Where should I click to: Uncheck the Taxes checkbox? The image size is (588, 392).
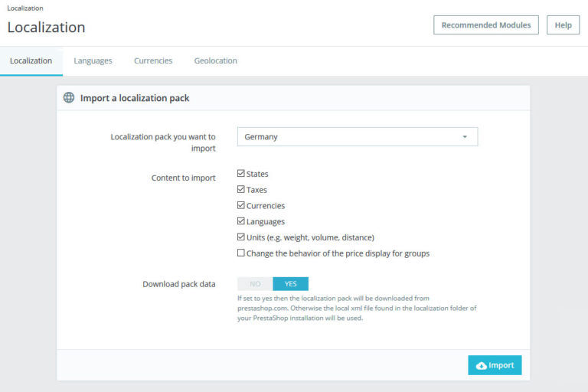coord(240,189)
